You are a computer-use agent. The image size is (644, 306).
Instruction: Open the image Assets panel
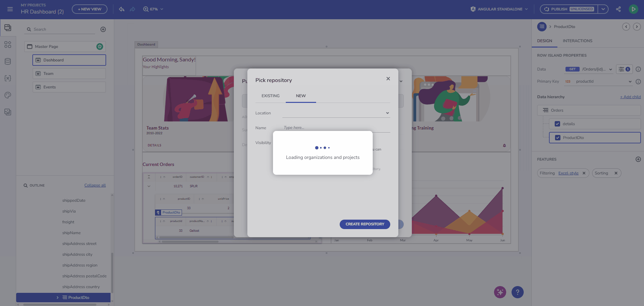8,112
